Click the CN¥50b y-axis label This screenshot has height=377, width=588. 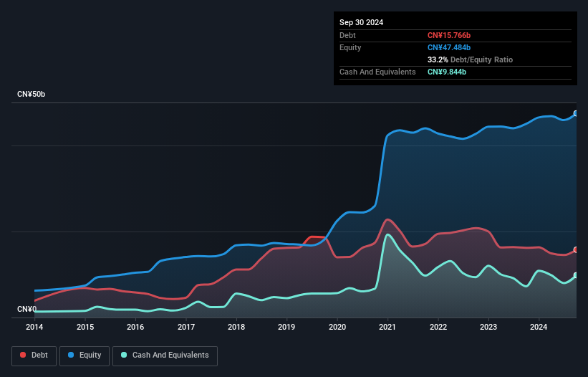[31, 94]
